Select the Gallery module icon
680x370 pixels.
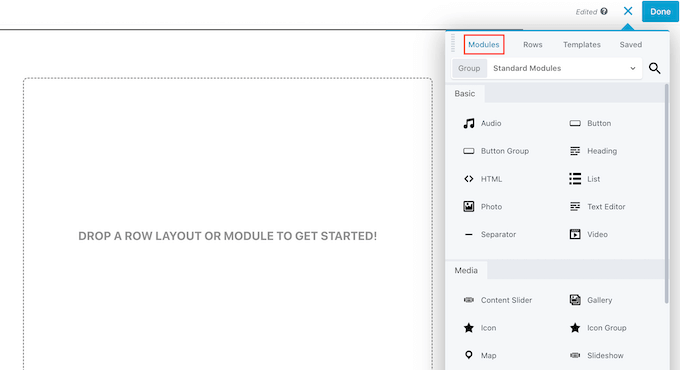click(x=575, y=300)
